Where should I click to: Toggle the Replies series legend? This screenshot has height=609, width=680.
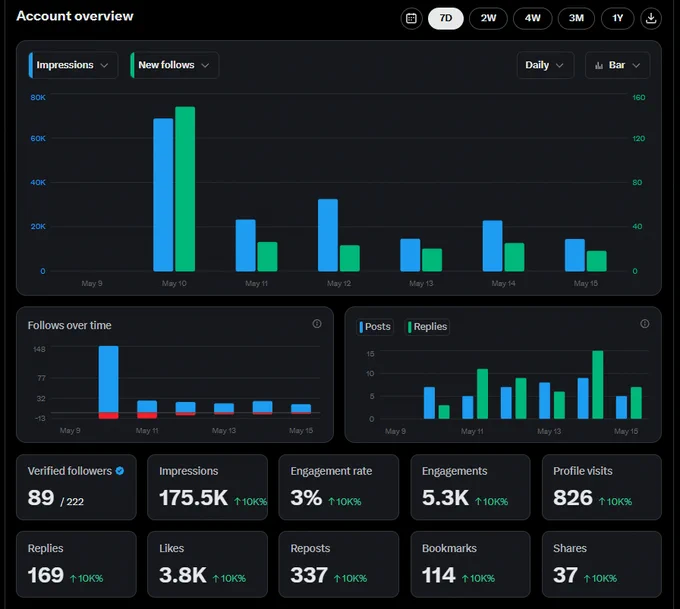(x=427, y=327)
